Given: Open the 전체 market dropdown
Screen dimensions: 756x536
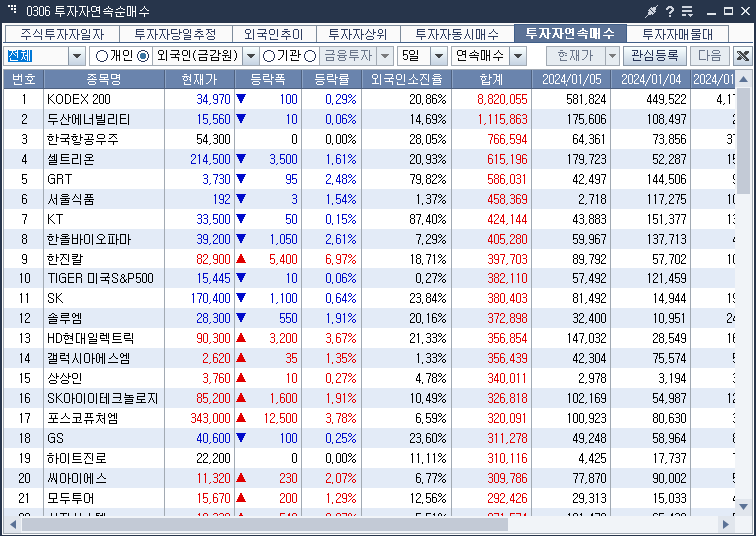Looking at the screenshot, I should click(77, 56).
